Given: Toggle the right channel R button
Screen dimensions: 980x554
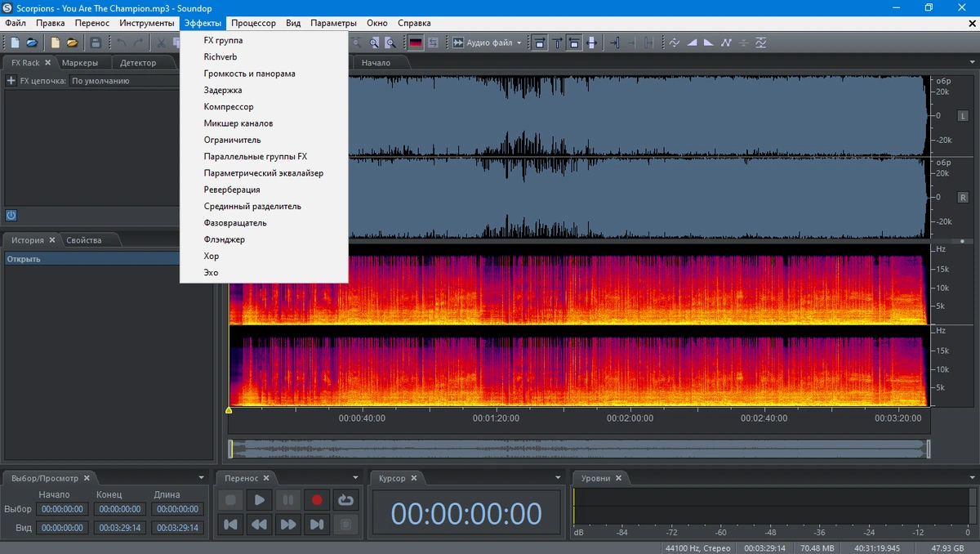Looking at the screenshot, I should (x=963, y=198).
